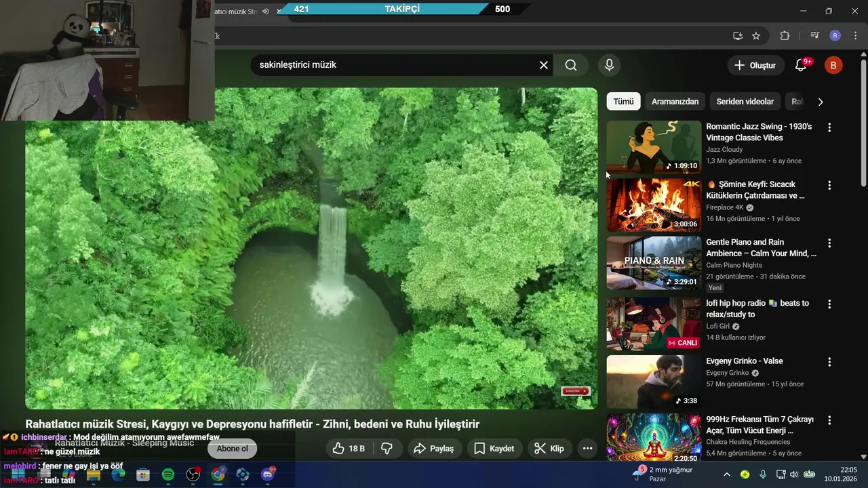Viewport: 868px width, 488px height.
Task: Open Microsoft Store from the taskbar
Action: click(143, 474)
